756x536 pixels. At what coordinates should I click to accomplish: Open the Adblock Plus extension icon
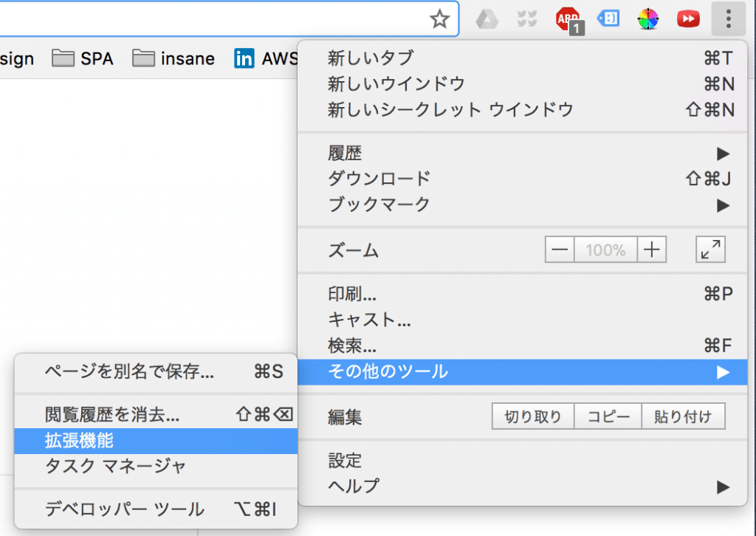(569, 20)
